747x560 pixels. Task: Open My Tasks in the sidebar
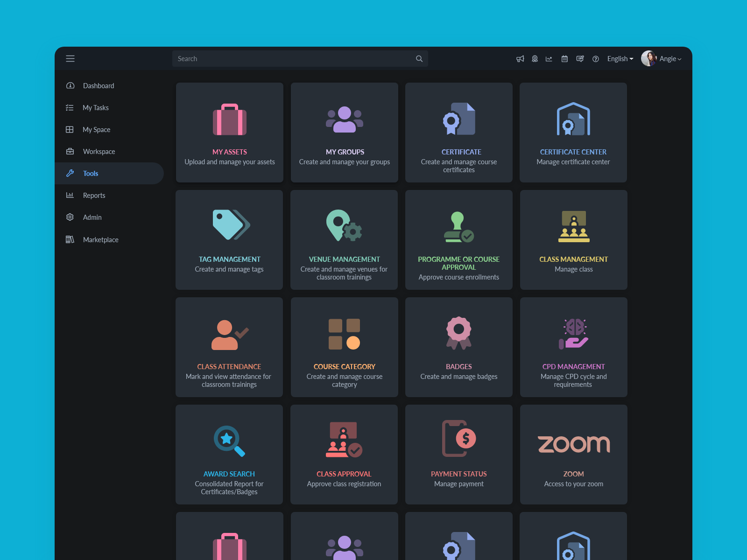coord(109,108)
